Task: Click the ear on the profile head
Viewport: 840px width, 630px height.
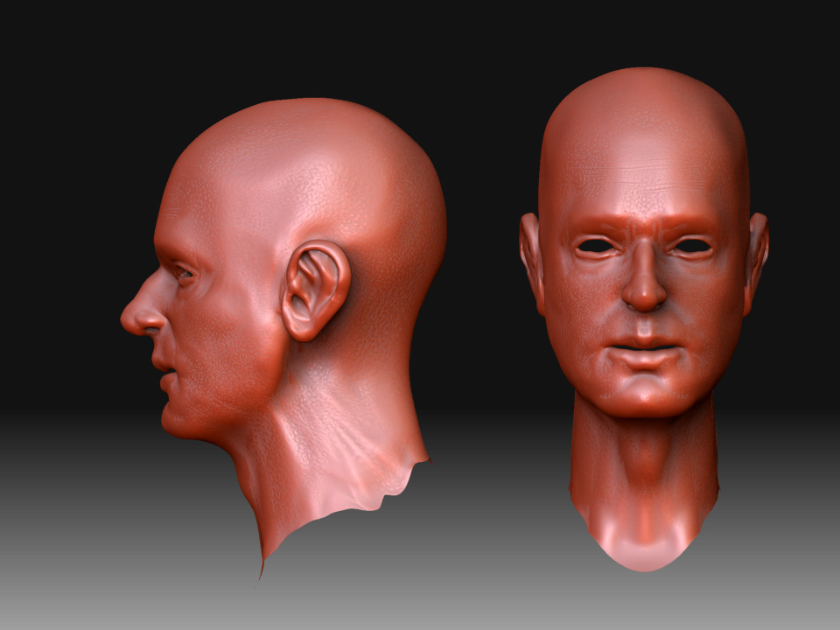Action: pyautogui.click(x=316, y=290)
